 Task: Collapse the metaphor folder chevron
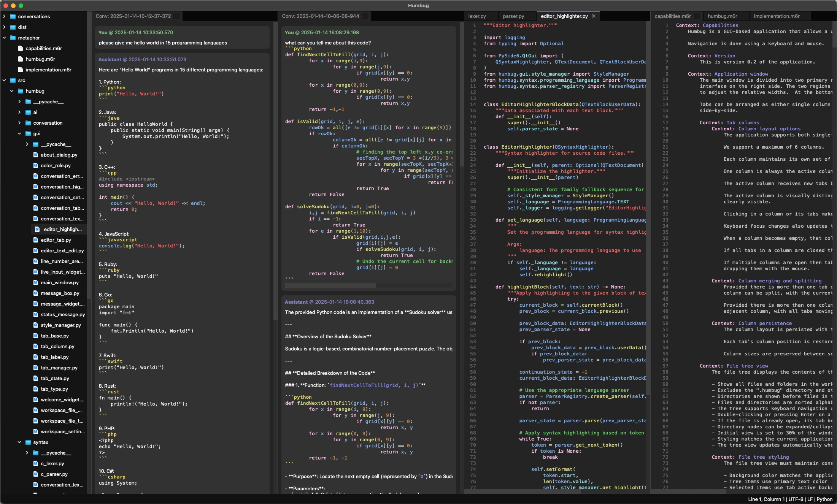4,38
